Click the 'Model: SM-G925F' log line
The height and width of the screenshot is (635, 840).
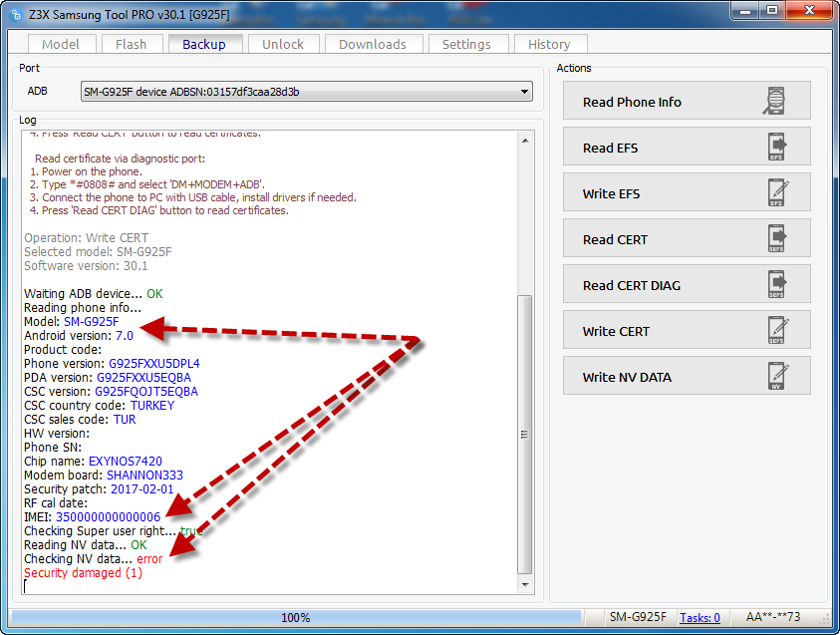pyautogui.click(x=72, y=322)
